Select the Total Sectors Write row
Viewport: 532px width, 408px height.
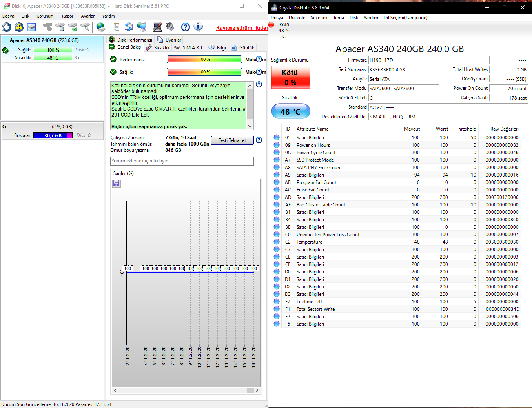396,309
